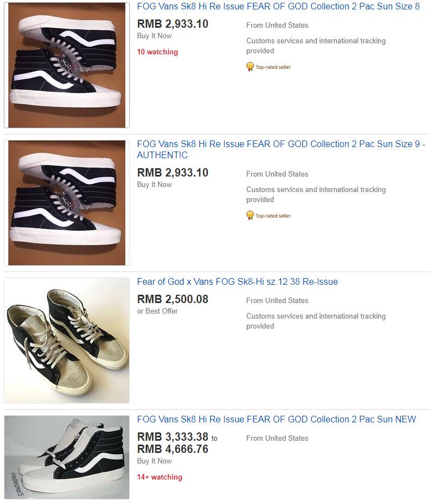437x504 pixels.
Task: Click 'Buy It Now' under the Size 9 price
Action: click(154, 185)
